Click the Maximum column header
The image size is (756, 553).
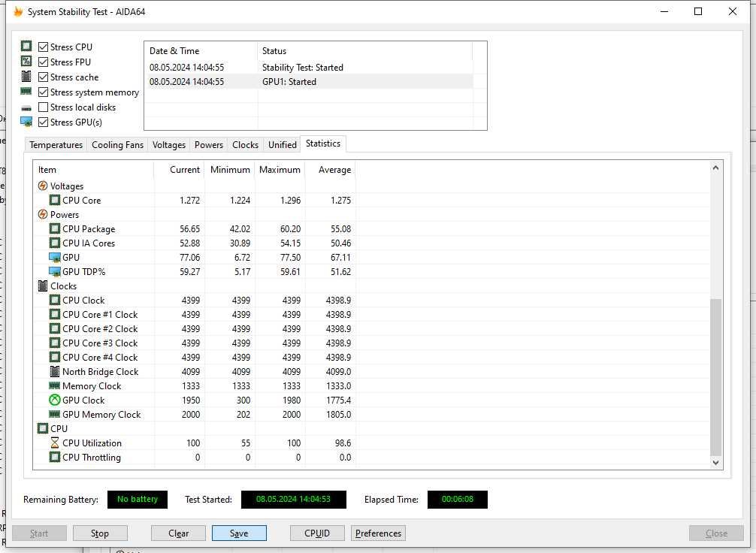coord(280,170)
